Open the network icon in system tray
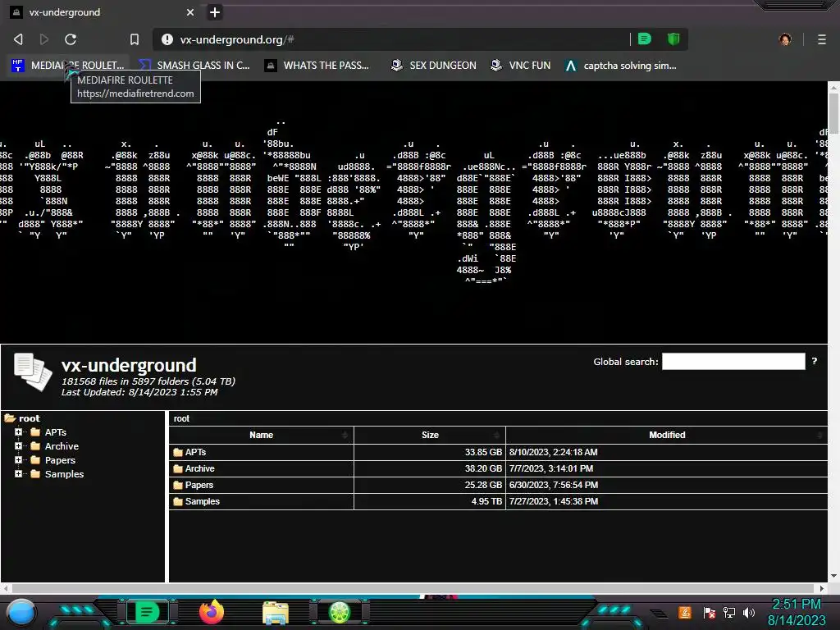The image size is (840, 630). [729, 612]
